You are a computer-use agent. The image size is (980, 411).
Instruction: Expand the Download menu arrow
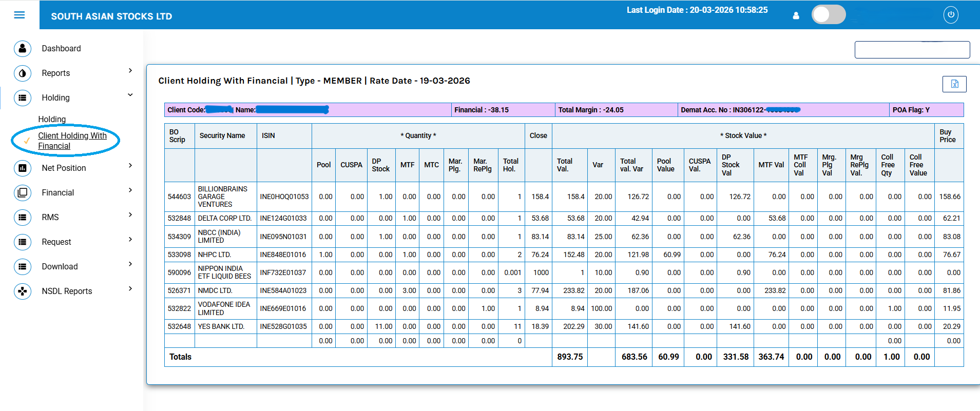(x=130, y=264)
